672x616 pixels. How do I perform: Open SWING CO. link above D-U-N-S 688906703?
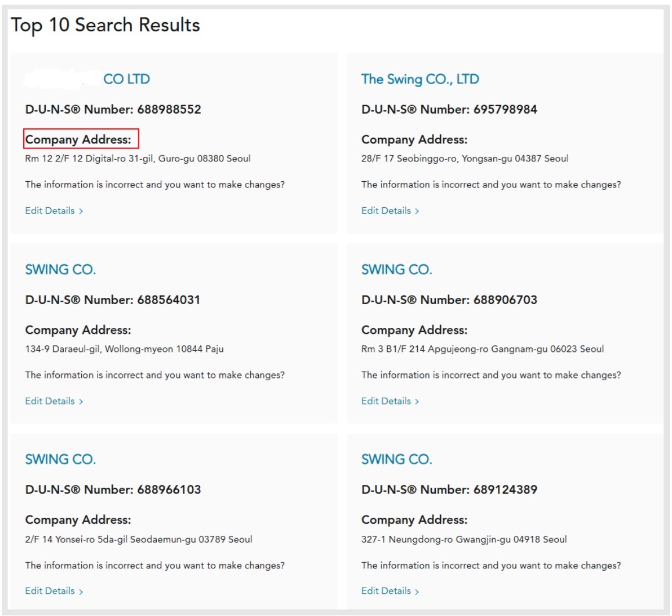pyautogui.click(x=396, y=269)
